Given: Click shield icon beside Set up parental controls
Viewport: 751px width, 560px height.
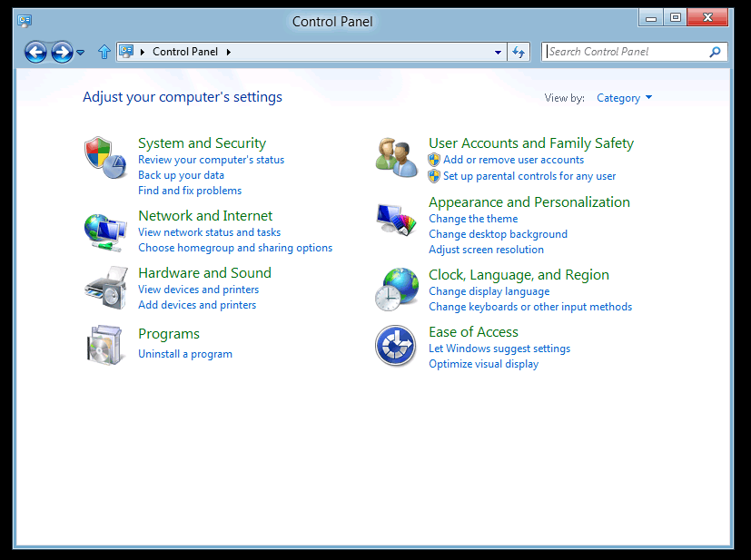Looking at the screenshot, I should [434, 176].
